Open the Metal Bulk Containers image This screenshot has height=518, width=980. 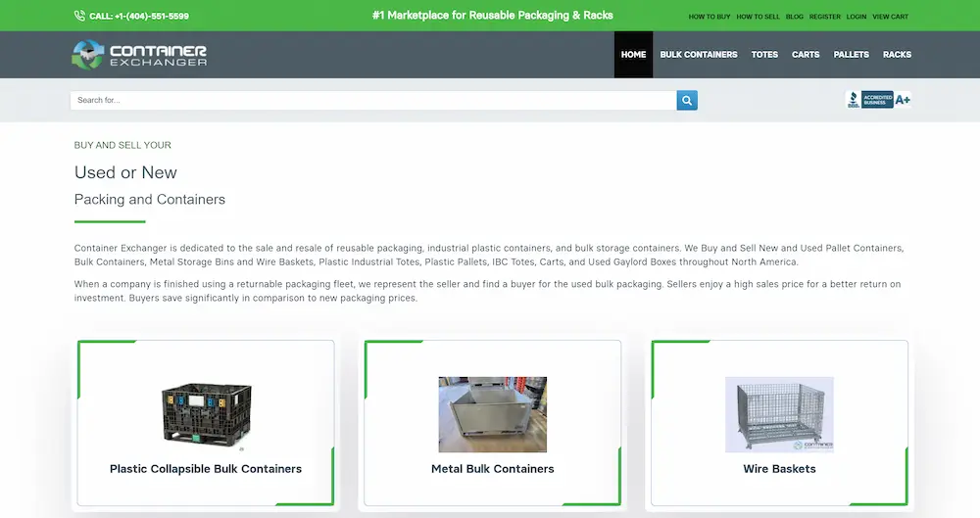click(x=493, y=414)
